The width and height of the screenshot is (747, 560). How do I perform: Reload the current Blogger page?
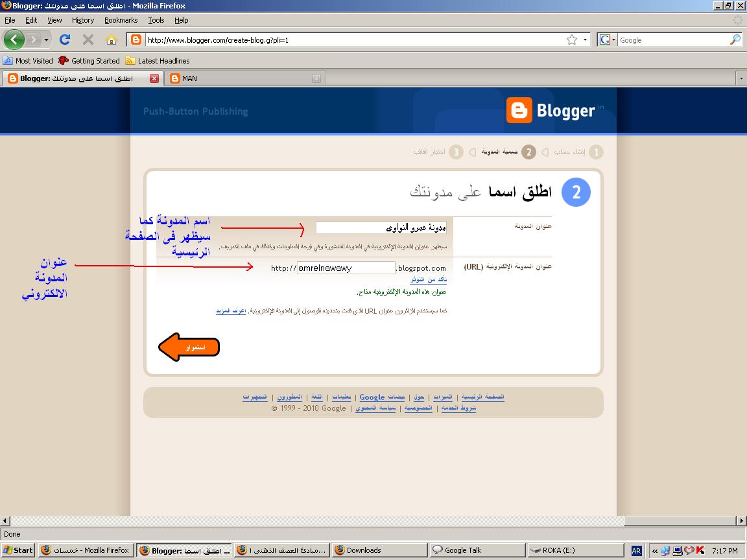tap(65, 40)
